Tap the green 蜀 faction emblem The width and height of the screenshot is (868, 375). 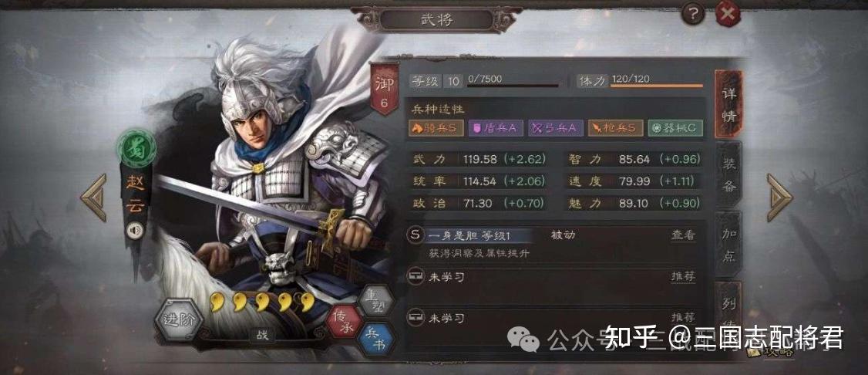click(x=136, y=147)
